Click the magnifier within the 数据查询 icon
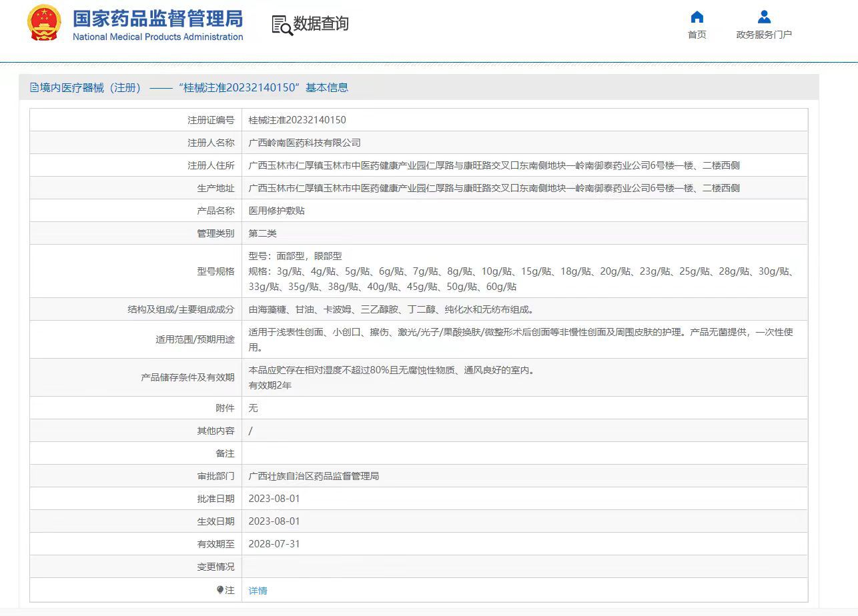Viewport: 858px width, 616px height. click(x=286, y=29)
